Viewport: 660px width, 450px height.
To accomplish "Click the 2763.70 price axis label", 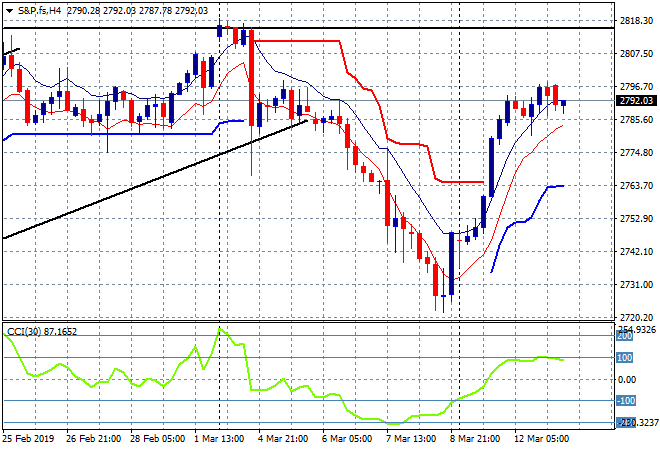I will coord(636,186).
